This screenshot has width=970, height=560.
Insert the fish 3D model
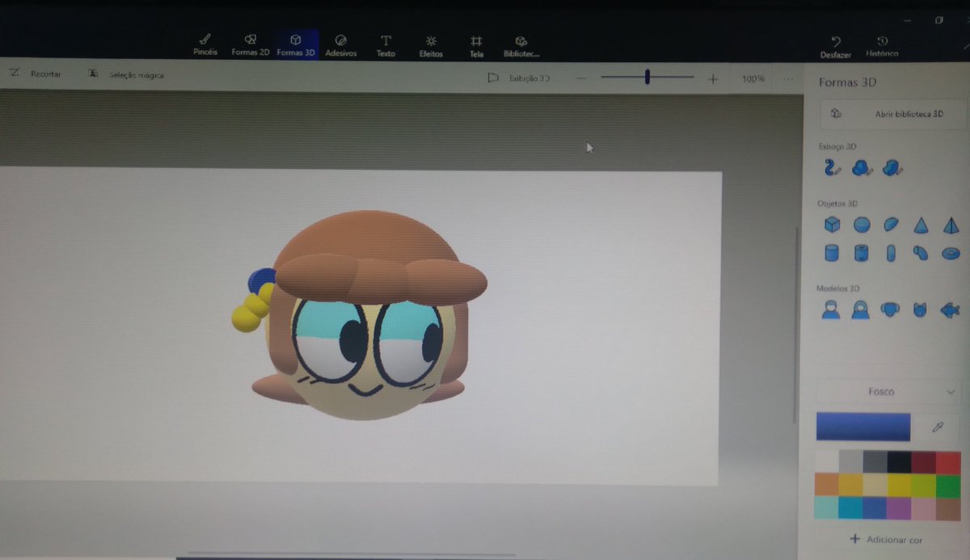[950, 309]
